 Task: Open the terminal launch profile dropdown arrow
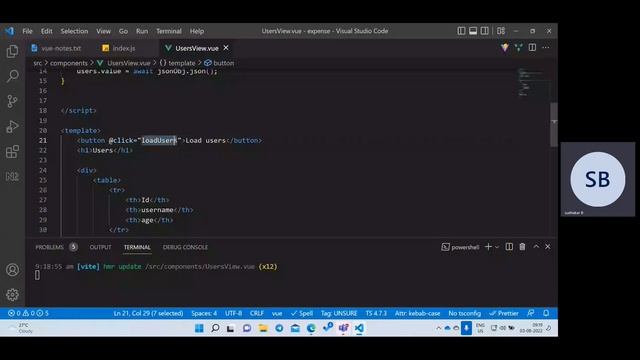(x=497, y=247)
